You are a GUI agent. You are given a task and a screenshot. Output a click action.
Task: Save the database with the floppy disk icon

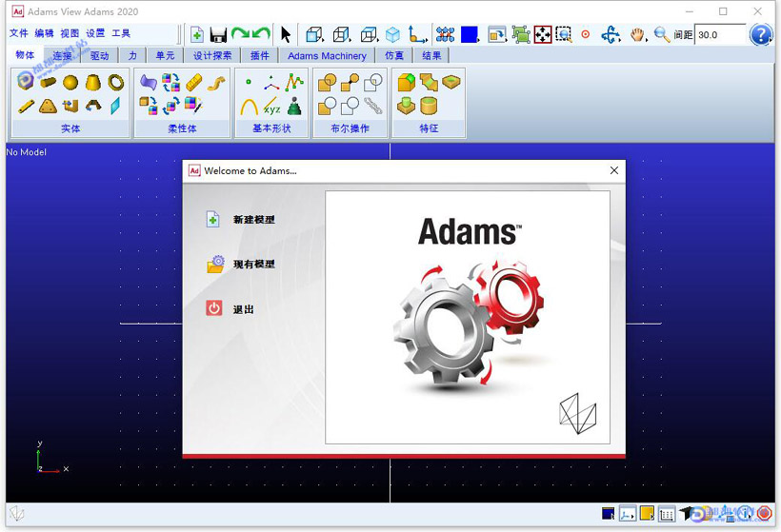(218, 34)
